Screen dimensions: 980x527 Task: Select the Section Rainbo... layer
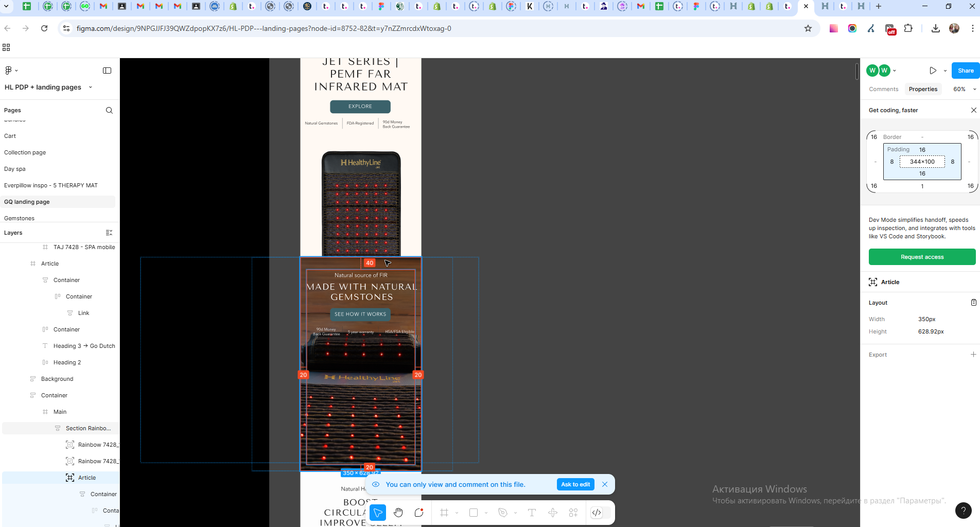point(61,428)
